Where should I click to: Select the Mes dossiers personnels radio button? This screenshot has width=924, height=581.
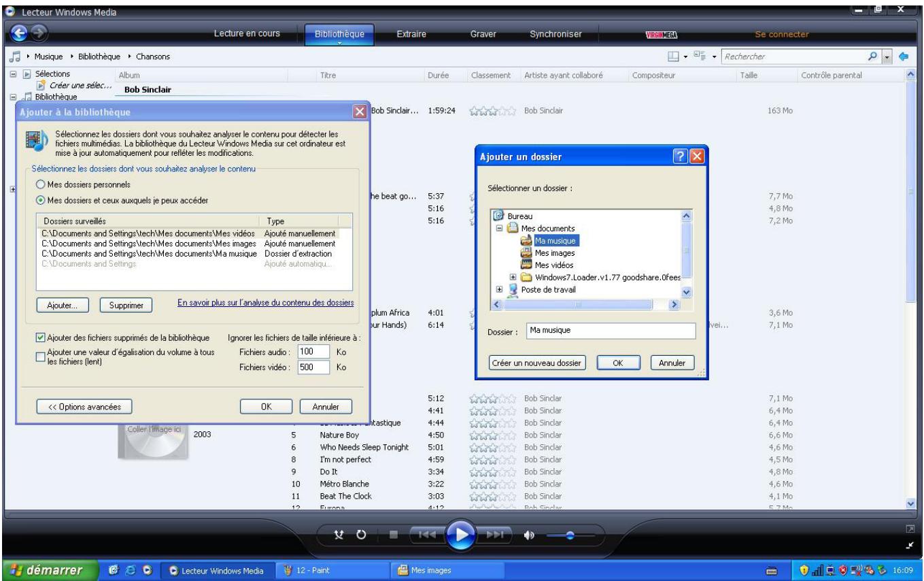[40, 184]
